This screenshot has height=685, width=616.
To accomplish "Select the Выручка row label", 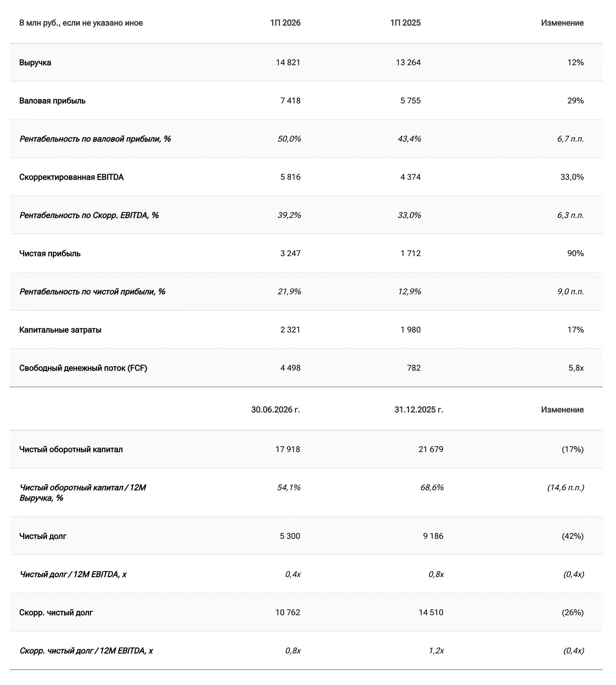I will tap(35, 62).
